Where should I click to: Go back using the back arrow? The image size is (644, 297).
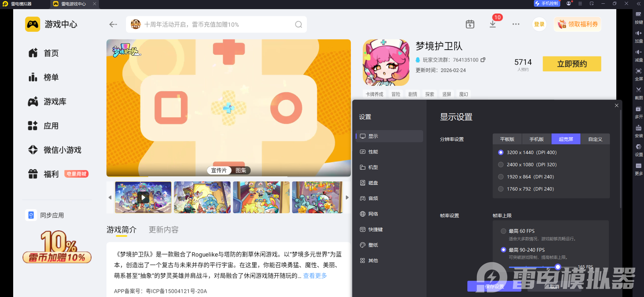click(x=113, y=24)
